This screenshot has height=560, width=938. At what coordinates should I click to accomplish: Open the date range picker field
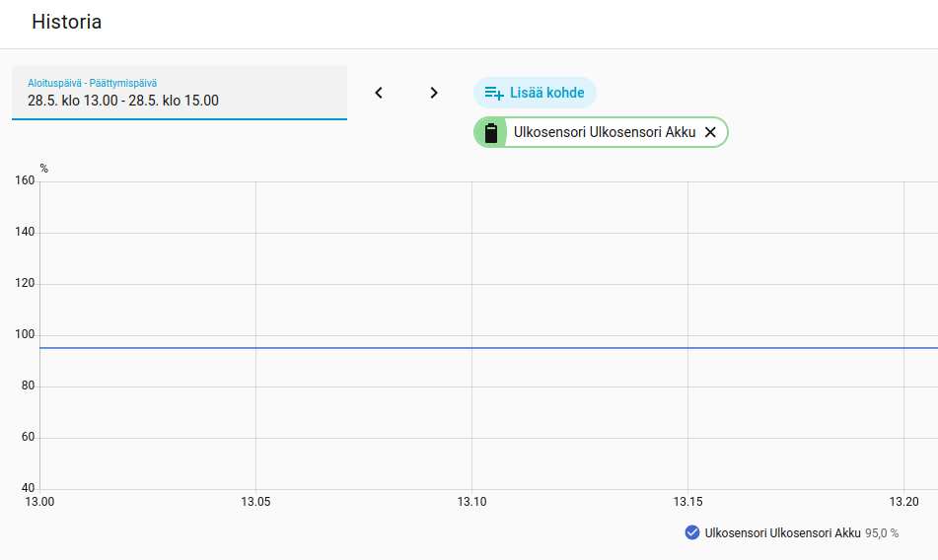click(x=180, y=93)
